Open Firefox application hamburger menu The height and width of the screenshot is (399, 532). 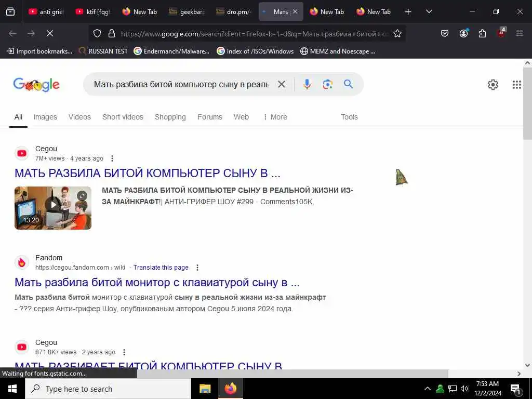tap(520, 33)
